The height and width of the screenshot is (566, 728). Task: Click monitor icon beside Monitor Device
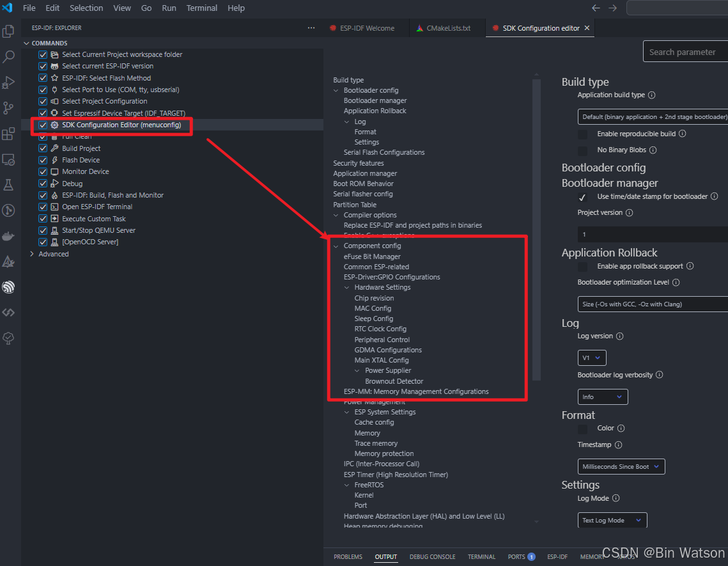[54, 171]
